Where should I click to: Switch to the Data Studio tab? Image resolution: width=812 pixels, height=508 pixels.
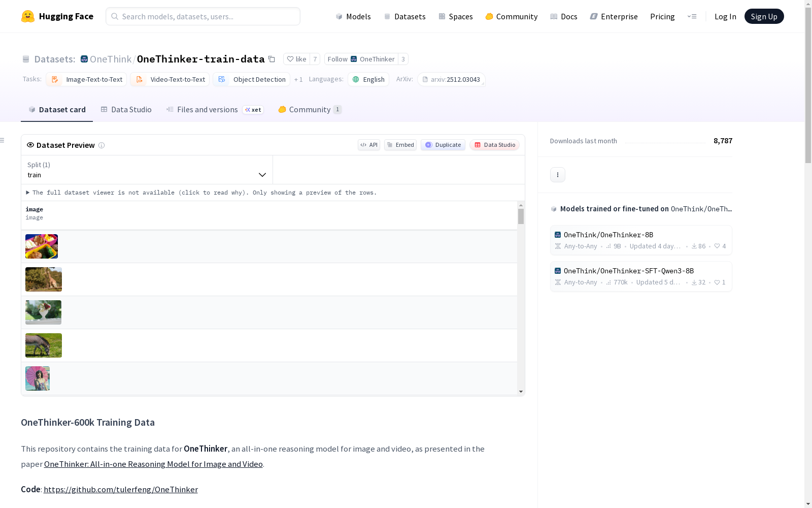click(126, 110)
